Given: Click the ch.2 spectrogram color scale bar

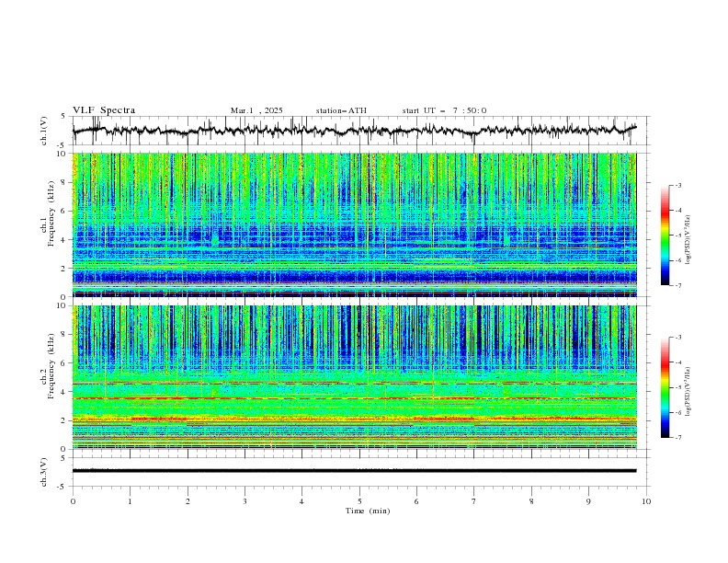Looking at the screenshot, I should 665,387.
